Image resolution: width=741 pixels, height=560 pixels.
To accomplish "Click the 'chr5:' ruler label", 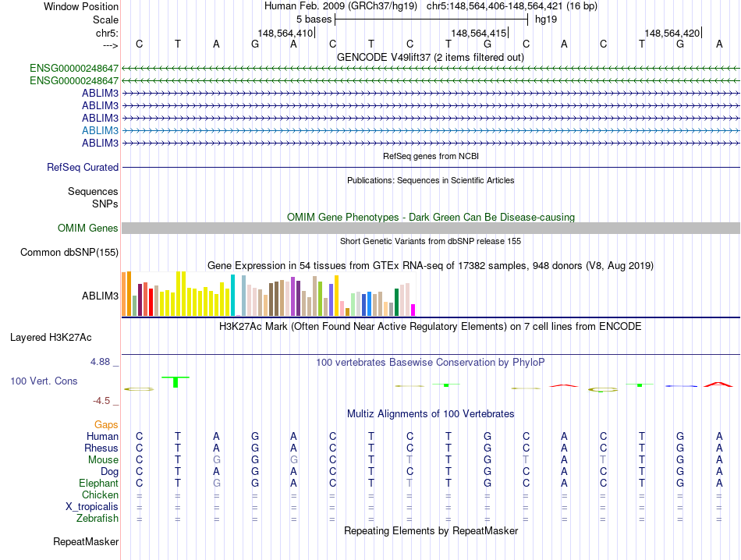I will pos(107,33).
